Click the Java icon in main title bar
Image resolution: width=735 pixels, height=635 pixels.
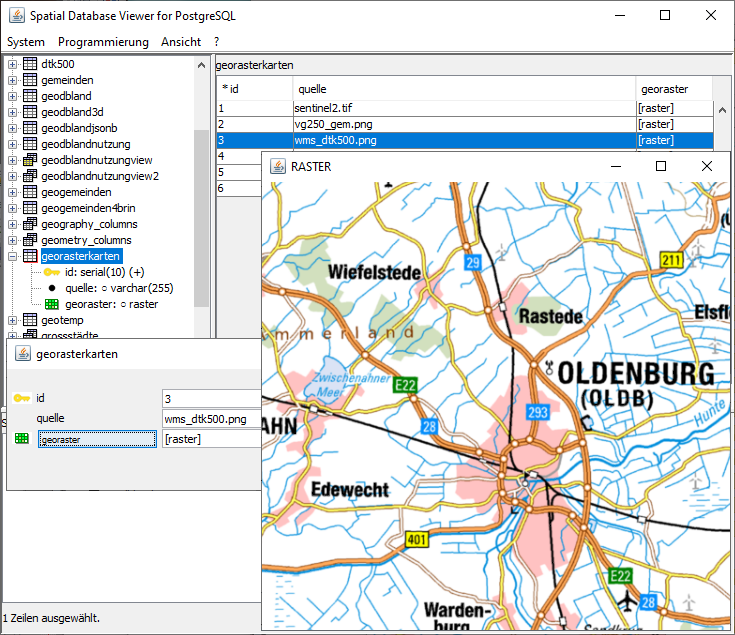(x=17, y=15)
